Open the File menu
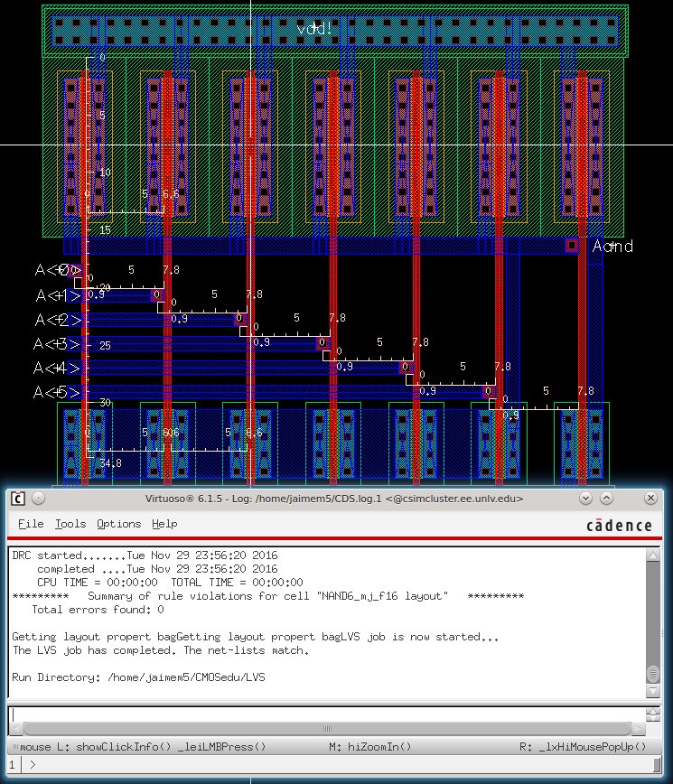 click(30, 524)
